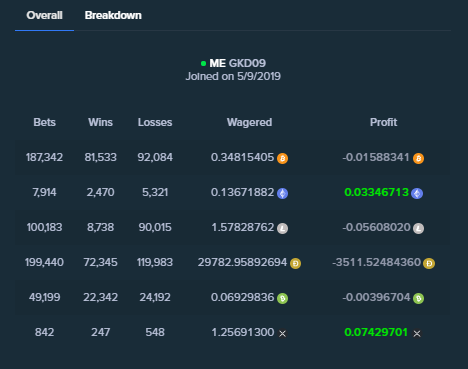Click the Wagered column header
Image resolution: width=468 pixels, height=369 pixels.
pos(249,122)
